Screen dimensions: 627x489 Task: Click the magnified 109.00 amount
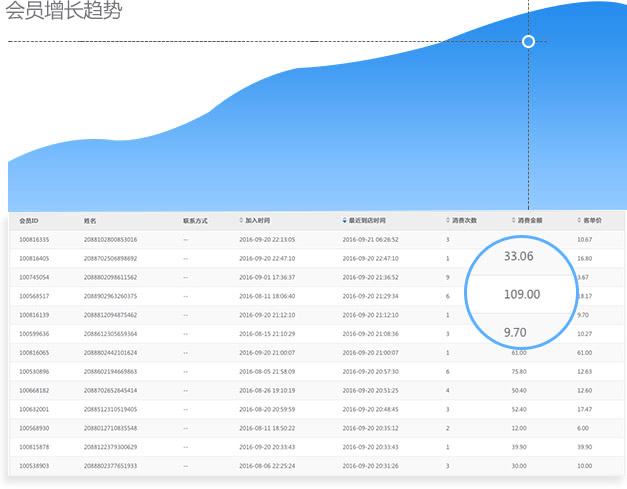[521, 294]
